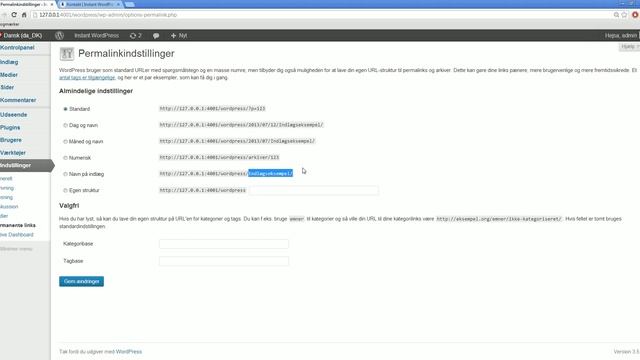Open the Diskussion settings submenu item

(9, 207)
